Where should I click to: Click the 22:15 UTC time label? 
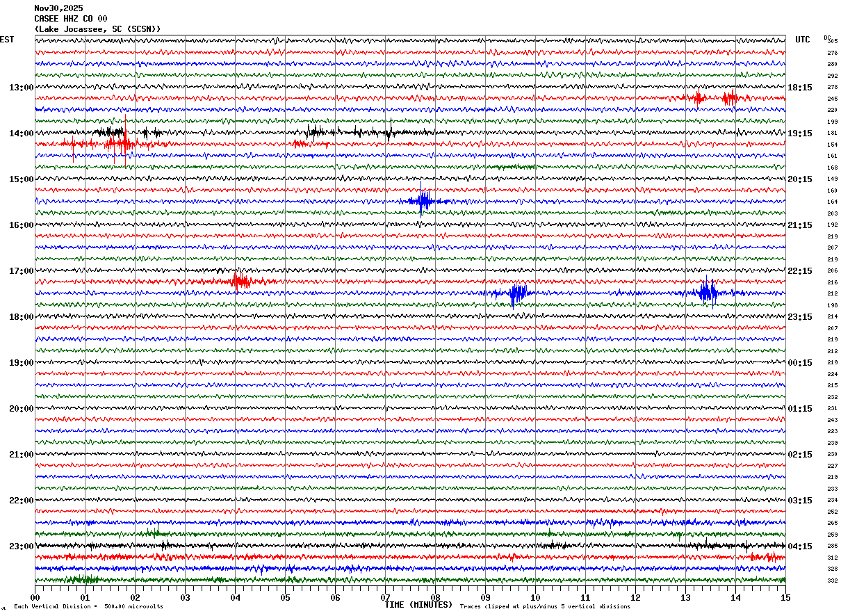799,271
